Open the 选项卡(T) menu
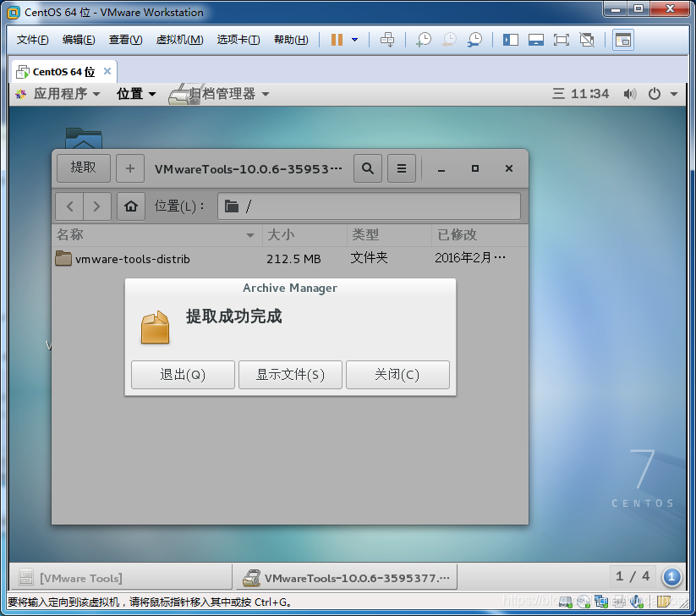696x616 pixels. click(238, 40)
